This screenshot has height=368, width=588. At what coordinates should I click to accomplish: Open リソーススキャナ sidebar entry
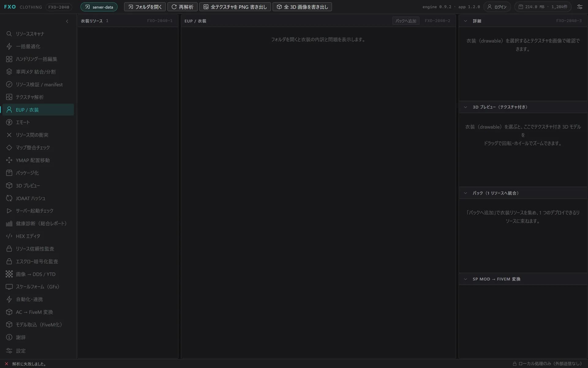pyautogui.click(x=38, y=34)
